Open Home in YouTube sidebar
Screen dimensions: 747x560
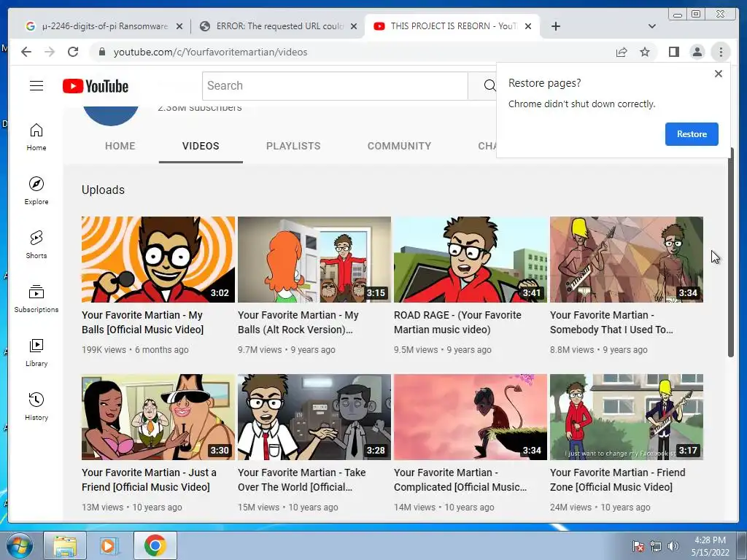(36, 137)
